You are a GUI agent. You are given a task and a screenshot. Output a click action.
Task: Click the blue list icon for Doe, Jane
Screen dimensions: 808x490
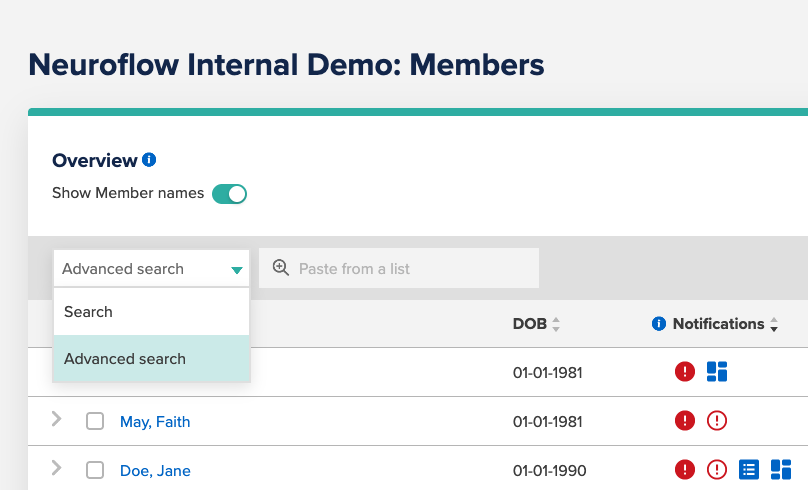[749, 469]
